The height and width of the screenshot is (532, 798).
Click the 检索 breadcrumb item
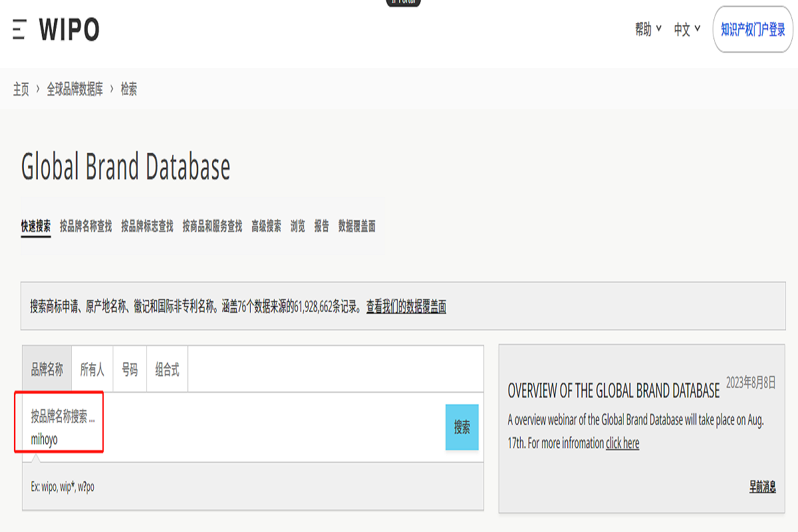(129, 89)
